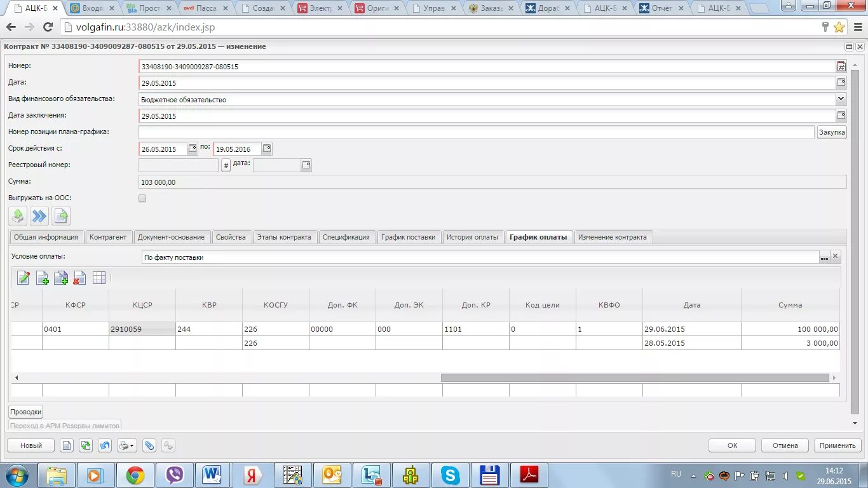The image size is (868, 488).
Task: Open calendar for Срок действия start date
Action: coord(193,149)
